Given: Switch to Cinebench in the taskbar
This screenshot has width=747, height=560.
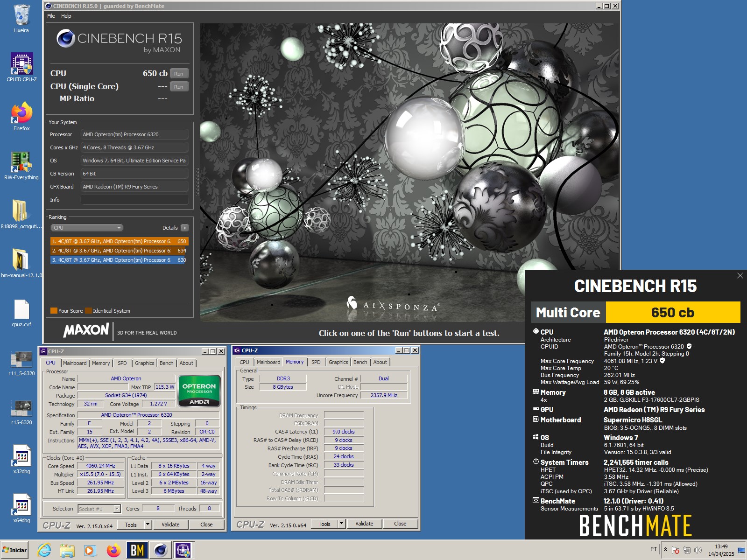Looking at the screenshot, I should pos(161,551).
